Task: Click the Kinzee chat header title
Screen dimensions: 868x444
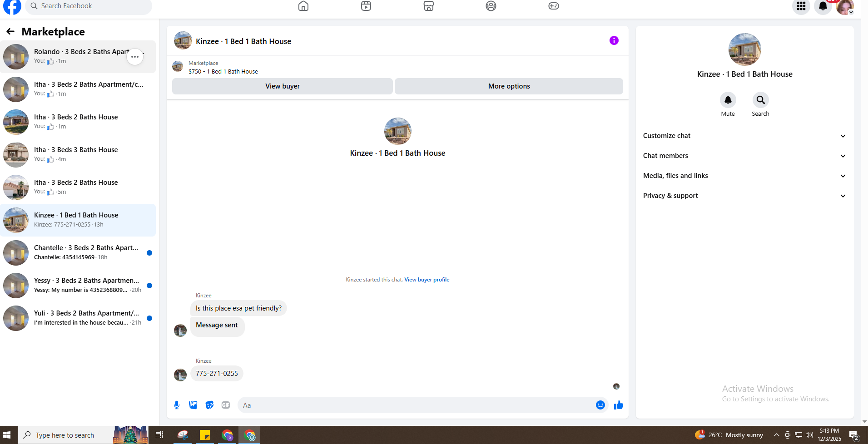Action: [x=243, y=41]
